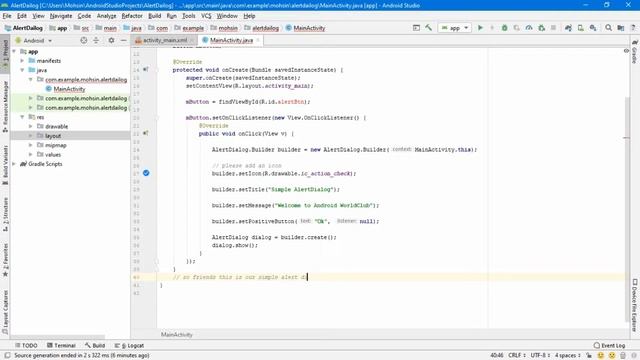Click scroll-from-source target icon in Project panel
This screenshot has height=360, width=640.
click(x=84, y=40)
